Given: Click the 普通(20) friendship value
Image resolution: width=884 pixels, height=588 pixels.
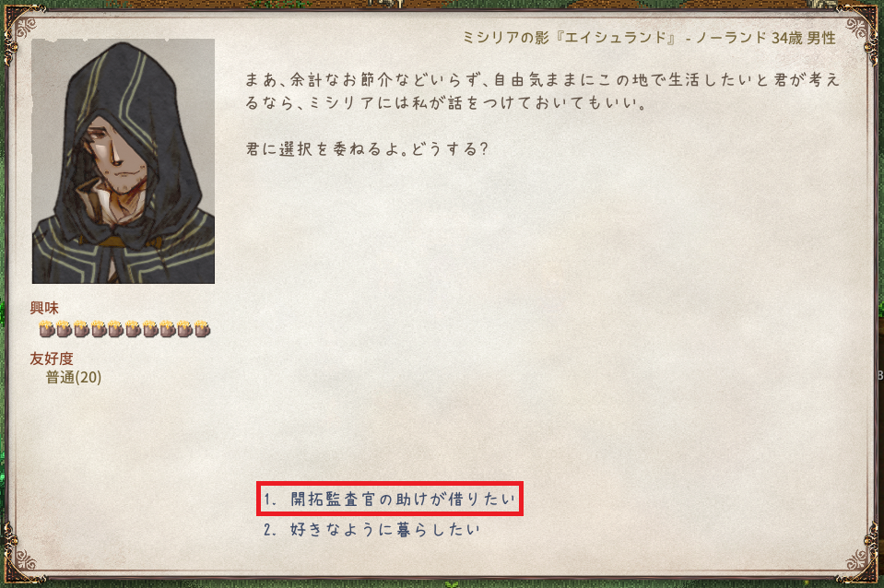Looking at the screenshot, I should (x=74, y=377).
